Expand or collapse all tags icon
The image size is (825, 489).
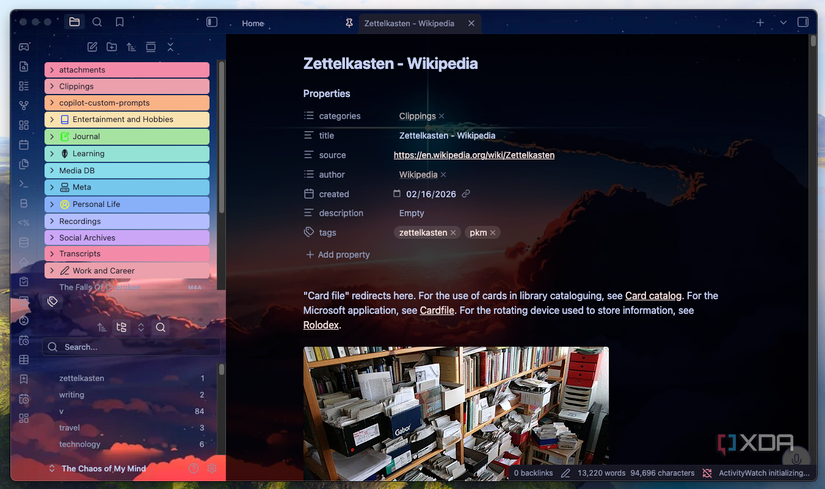click(141, 327)
